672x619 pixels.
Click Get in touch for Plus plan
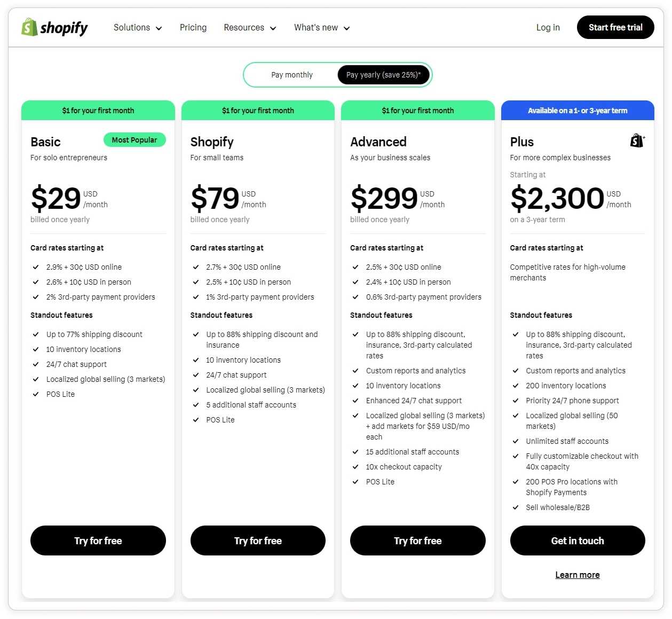point(578,540)
